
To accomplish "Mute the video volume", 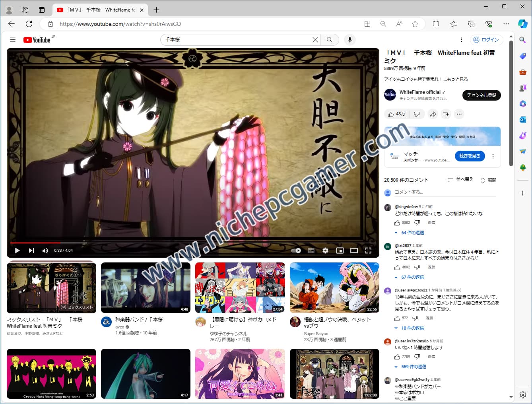I will tap(45, 251).
